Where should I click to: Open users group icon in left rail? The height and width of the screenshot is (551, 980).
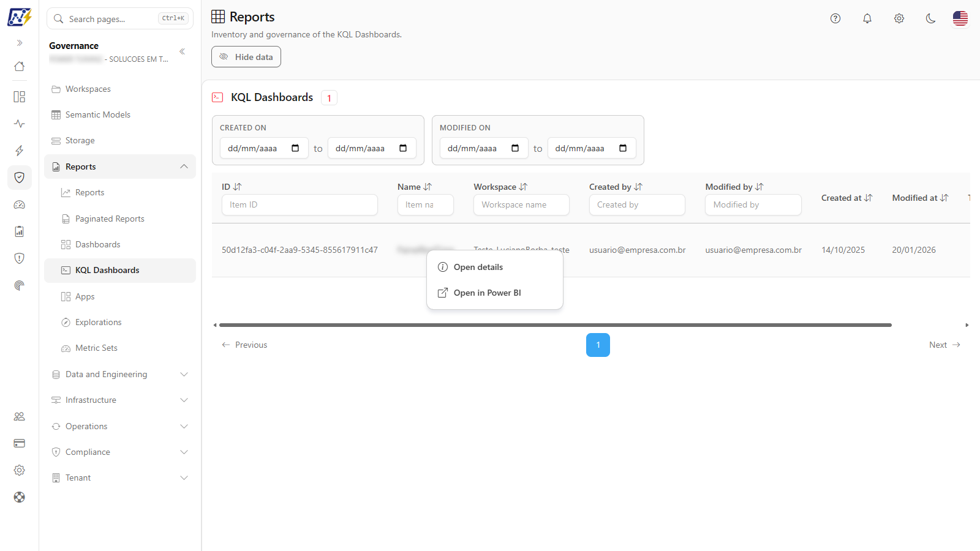point(20,416)
